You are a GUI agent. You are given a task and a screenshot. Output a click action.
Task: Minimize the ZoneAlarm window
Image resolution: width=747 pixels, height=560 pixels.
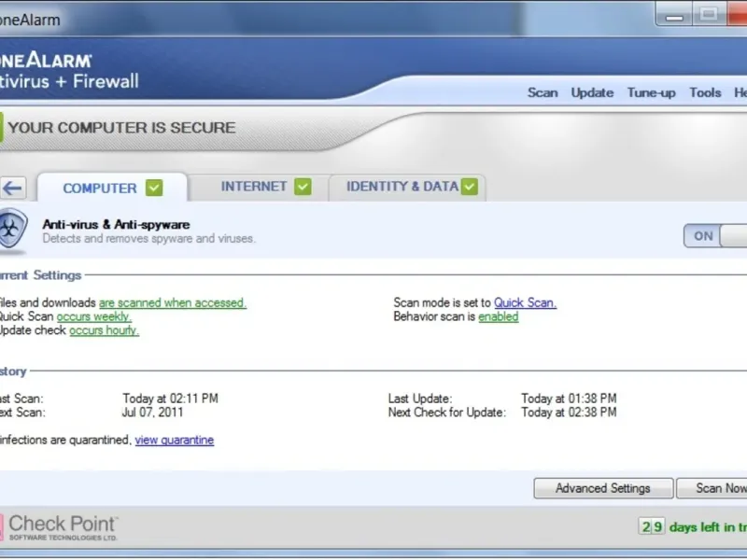674,15
